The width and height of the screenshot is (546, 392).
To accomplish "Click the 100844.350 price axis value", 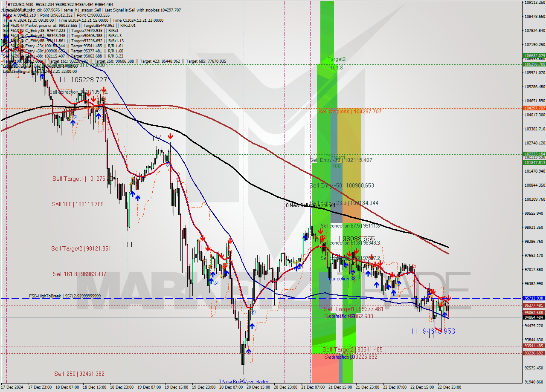I will point(534,185).
